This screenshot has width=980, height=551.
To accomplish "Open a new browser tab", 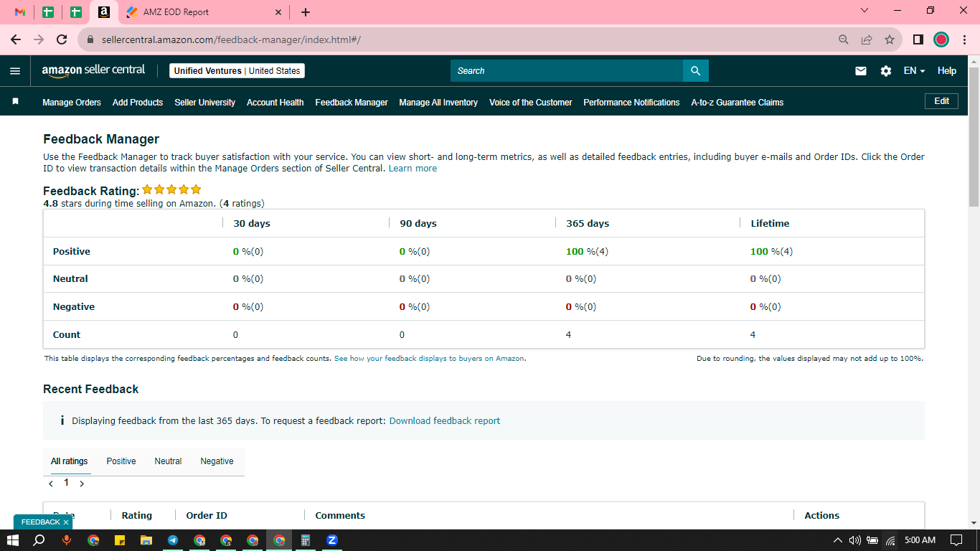I will click(306, 12).
